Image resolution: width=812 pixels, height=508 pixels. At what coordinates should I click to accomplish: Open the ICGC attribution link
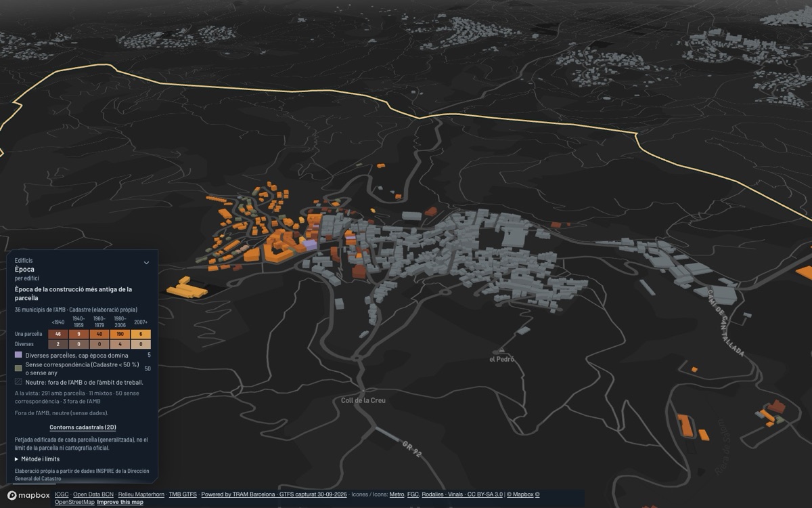click(x=62, y=494)
